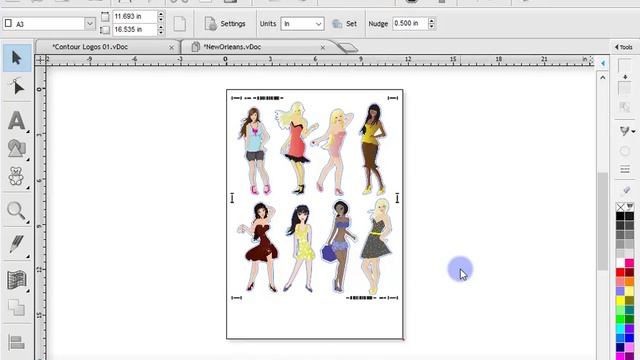Screen dimensions: 640x360
Task: Click the width field showing 11.693 in
Action: coord(135,17)
